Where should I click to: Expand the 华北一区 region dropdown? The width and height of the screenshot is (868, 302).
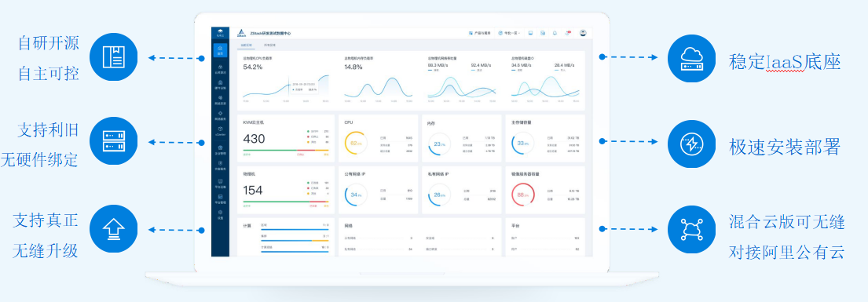[509, 33]
